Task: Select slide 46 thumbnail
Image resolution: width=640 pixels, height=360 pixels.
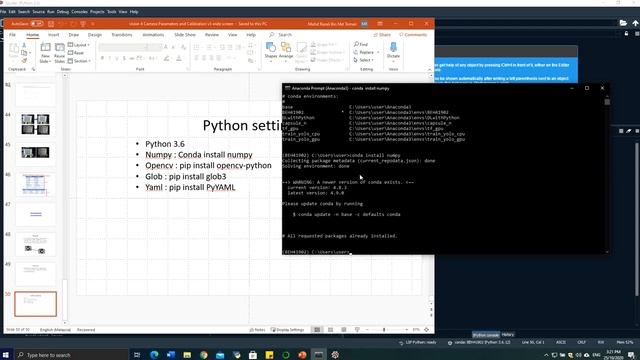Action: [36, 184]
